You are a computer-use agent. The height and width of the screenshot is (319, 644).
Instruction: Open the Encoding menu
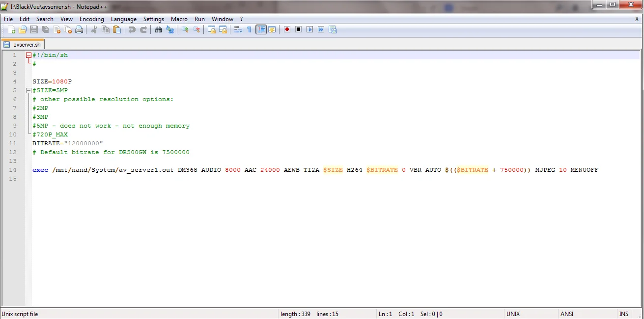click(92, 19)
